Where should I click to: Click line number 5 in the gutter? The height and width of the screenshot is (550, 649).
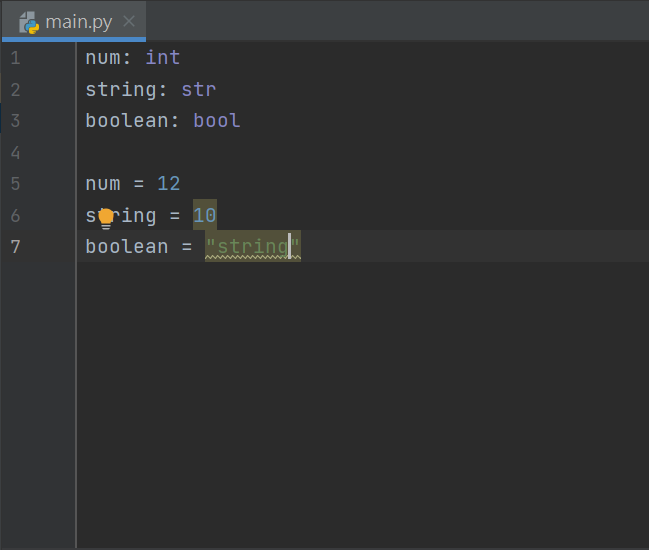pos(15,184)
